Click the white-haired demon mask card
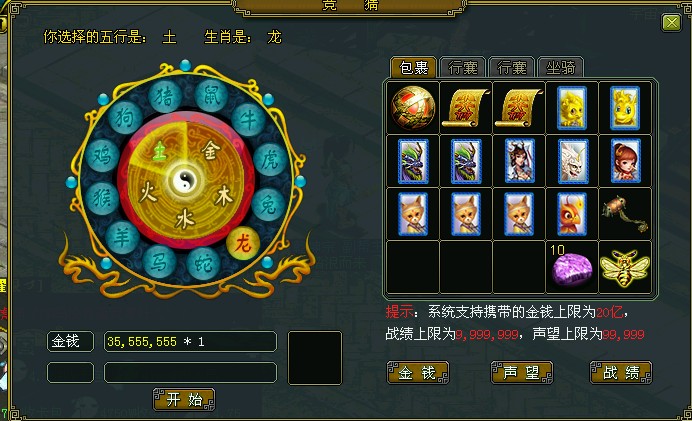 (x=572, y=161)
